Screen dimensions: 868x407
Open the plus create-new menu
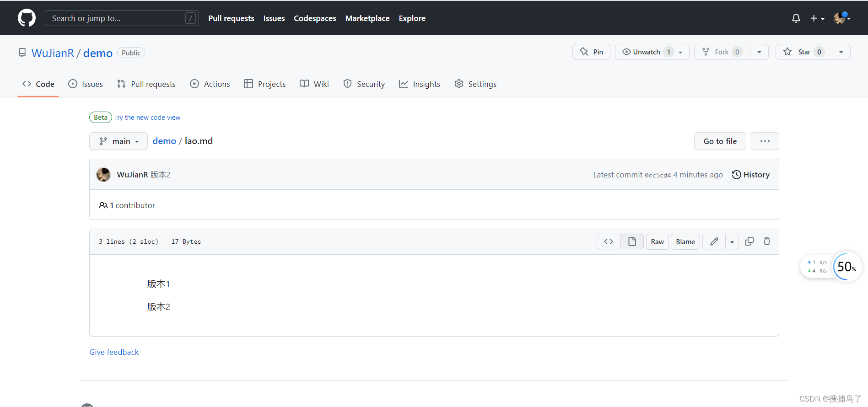[817, 18]
